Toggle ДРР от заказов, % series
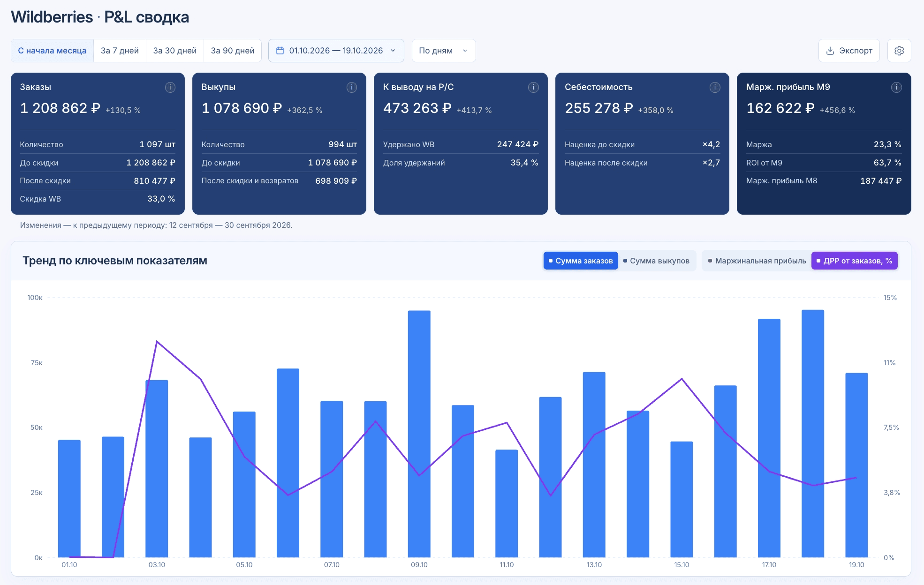 tap(855, 261)
